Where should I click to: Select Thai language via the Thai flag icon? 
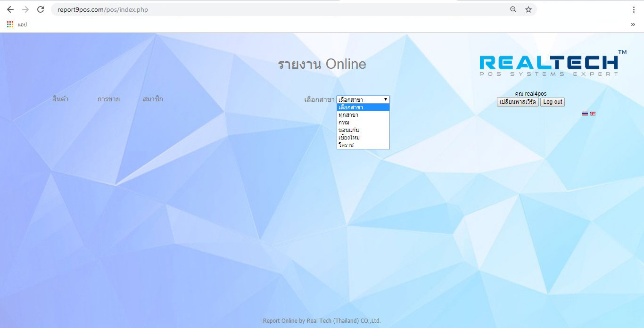585,114
